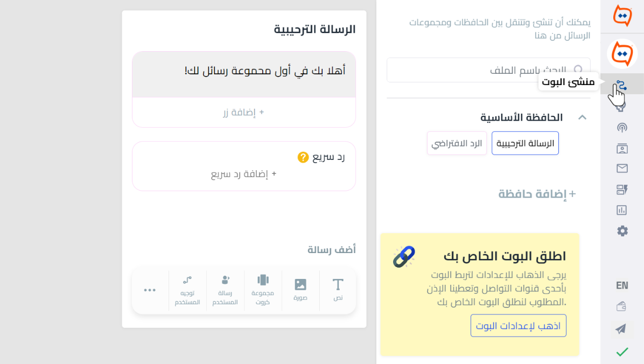The image size is (644, 364).
Task: Click the quick reply help question icon
Action: [303, 157]
